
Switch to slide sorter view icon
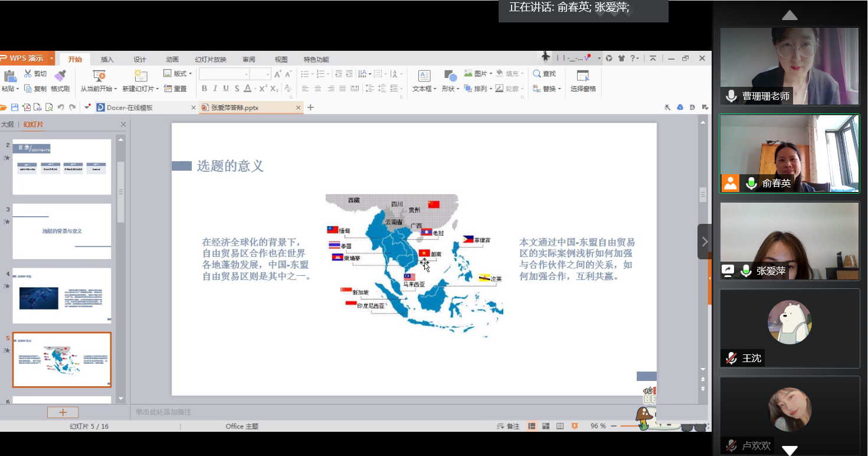click(546, 426)
